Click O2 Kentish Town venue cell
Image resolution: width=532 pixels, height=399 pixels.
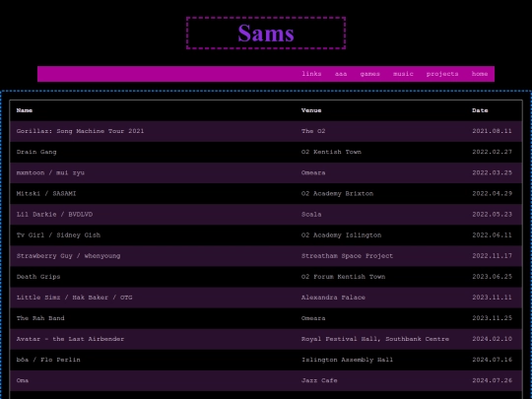(331, 152)
